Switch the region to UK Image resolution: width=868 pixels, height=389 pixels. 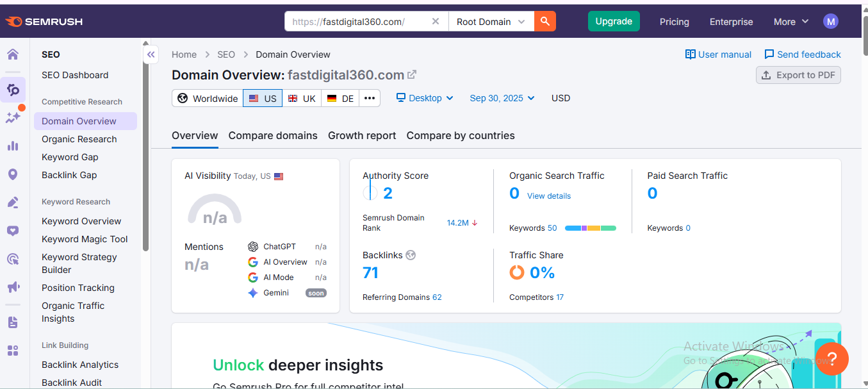302,98
